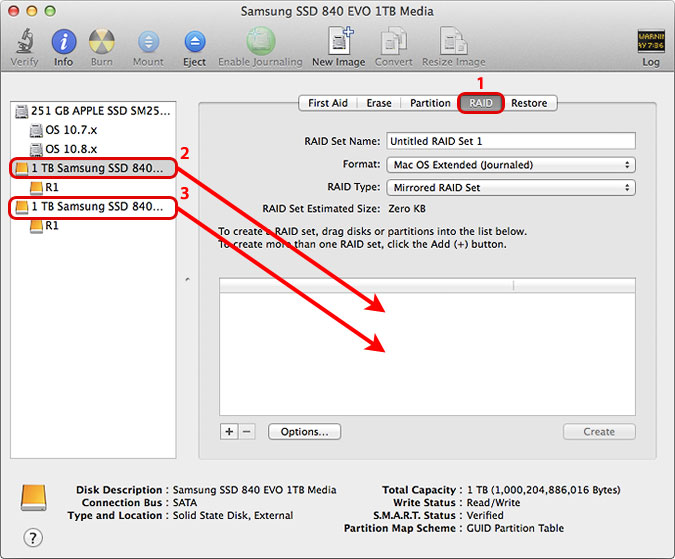Switch to the First Aid tab
Image resolution: width=675 pixels, height=559 pixels.
click(327, 103)
